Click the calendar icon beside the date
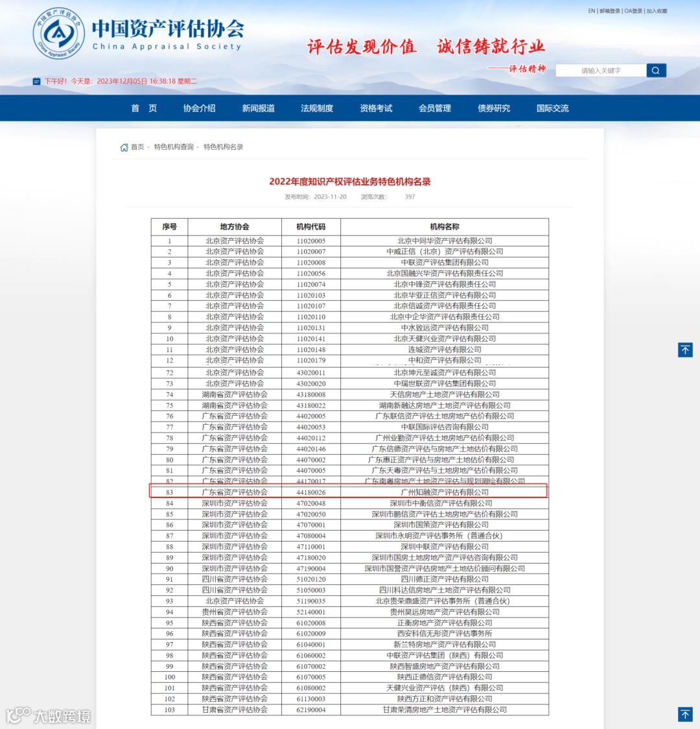This screenshot has height=729, width=700. point(36,81)
